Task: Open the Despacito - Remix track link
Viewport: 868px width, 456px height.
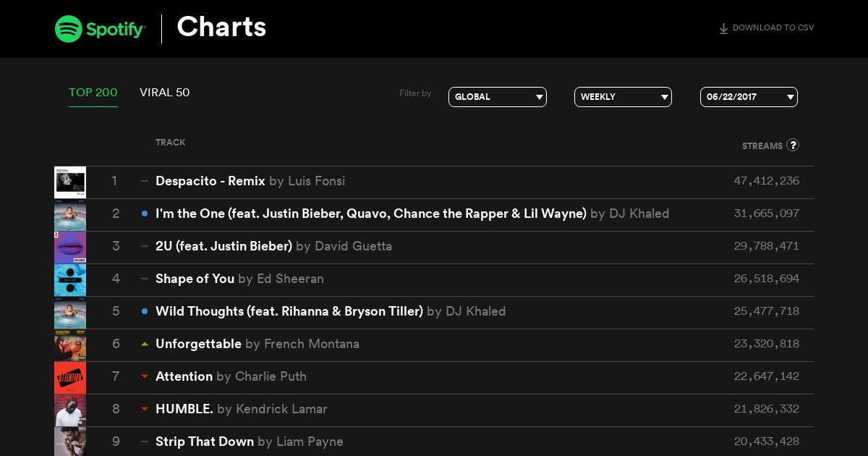Action: pyautogui.click(x=210, y=181)
